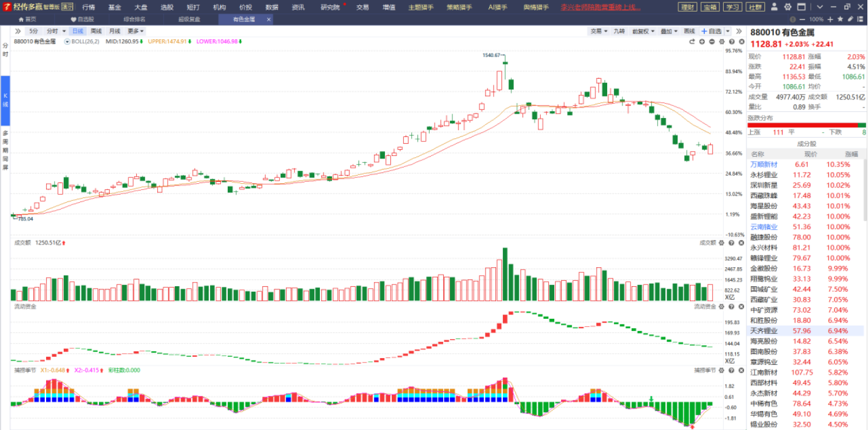Image resolution: width=868 pixels, height=430 pixels.
Task: Switch to the 综合排名 tab
Action: pos(134,20)
